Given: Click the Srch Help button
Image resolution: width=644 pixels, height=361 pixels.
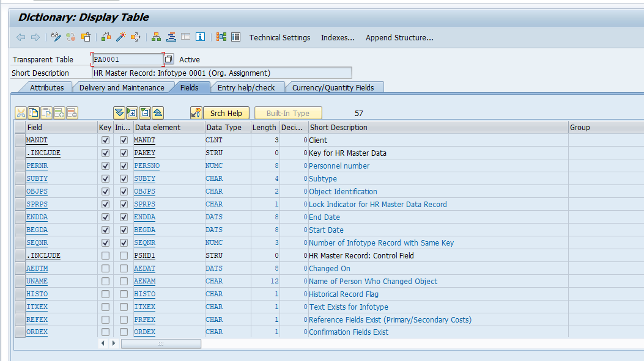Looking at the screenshot, I should (226, 112).
